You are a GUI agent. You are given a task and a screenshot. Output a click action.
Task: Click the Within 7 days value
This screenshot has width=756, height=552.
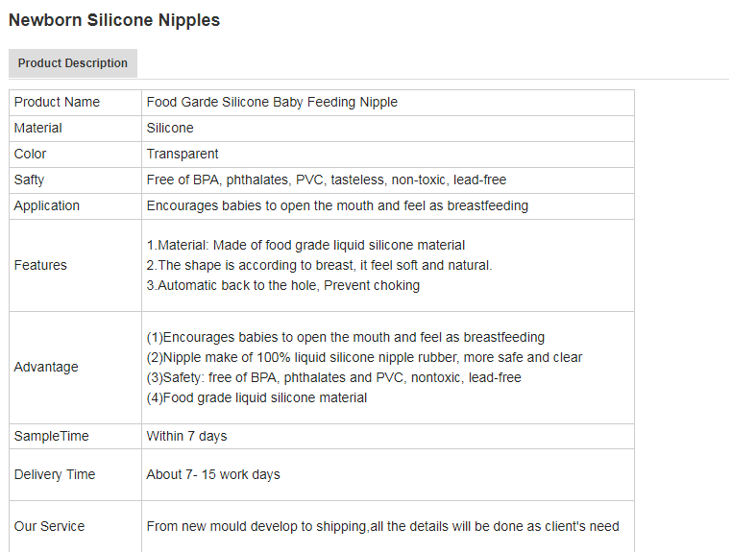click(187, 437)
